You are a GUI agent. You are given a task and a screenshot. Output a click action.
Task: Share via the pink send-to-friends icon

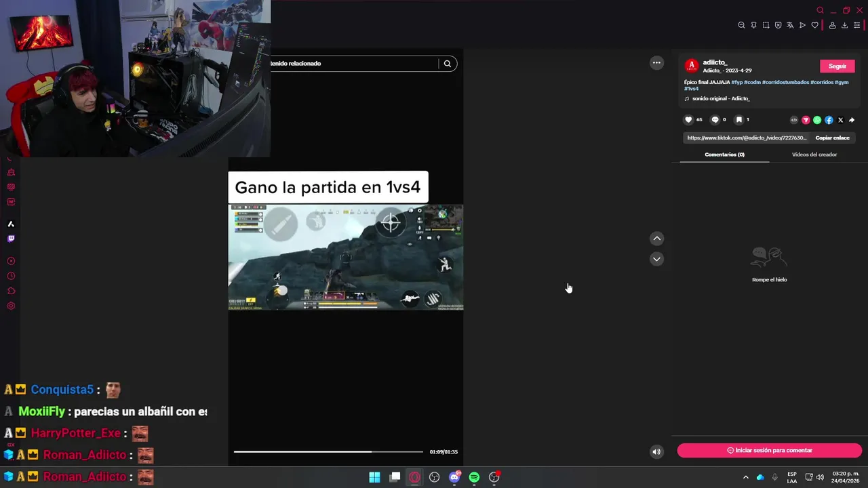click(806, 120)
